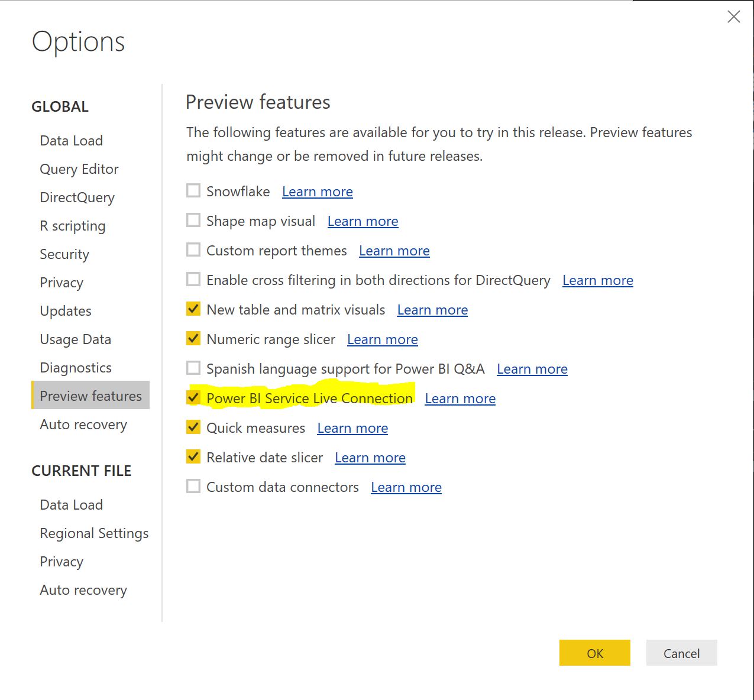Open Learn more for Relative date slicer
The width and height of the screenshot is (754, 700).
pos(370,457)
